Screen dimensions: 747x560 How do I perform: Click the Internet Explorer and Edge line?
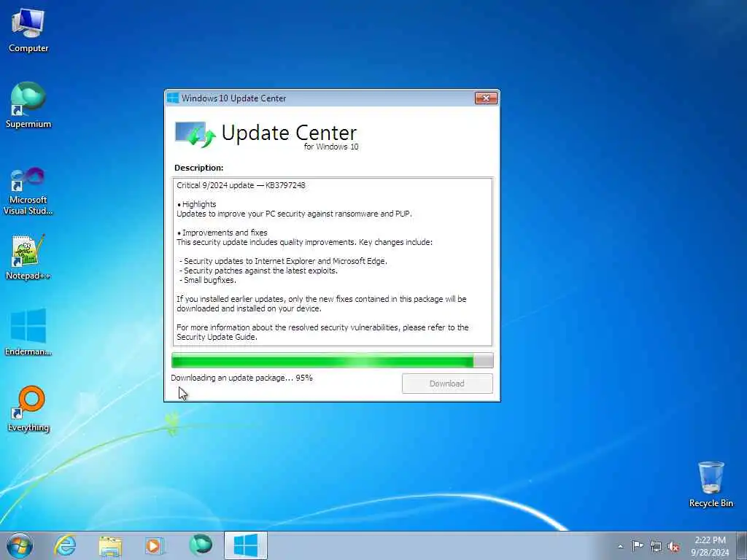[x=284, y=261]
